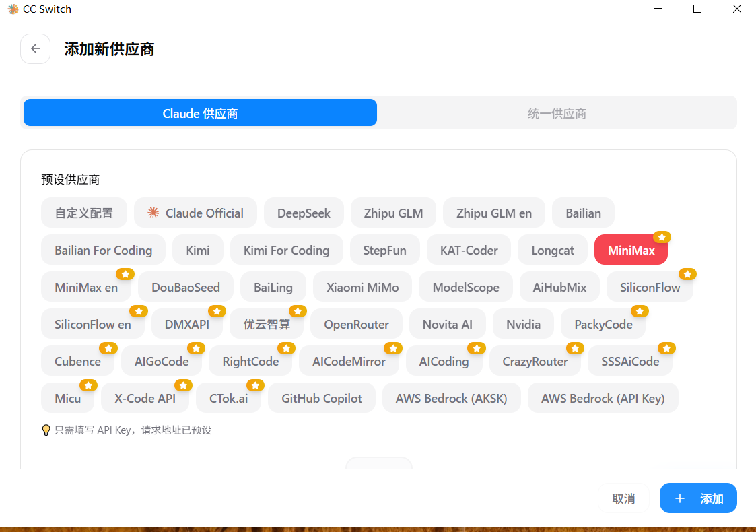Switch to the 统一供应商 tab
The height and width of the screenshot is (532, 756).
557,113
